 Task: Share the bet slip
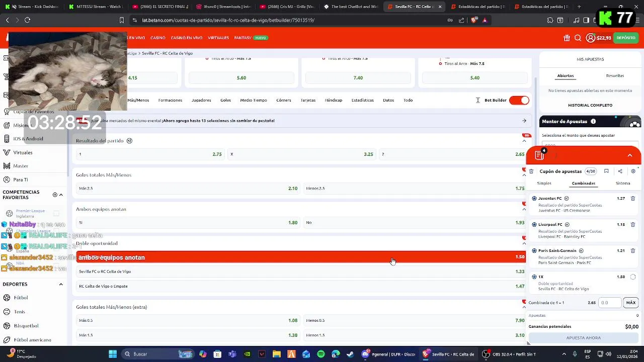tap(620, 171)
